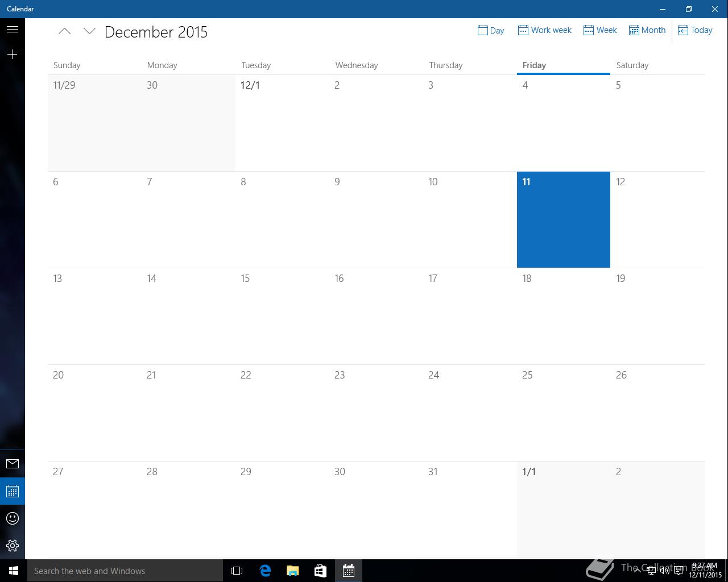Screen dimensions: 728x582
Task: Click the plus icon for new event
Action: pos(13,55)
